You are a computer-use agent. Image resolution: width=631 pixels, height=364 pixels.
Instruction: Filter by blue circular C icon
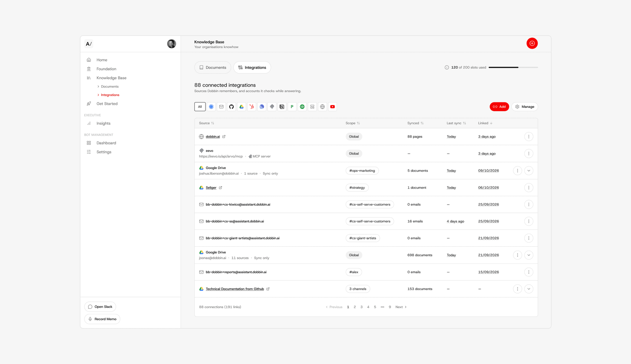(211, 107)
